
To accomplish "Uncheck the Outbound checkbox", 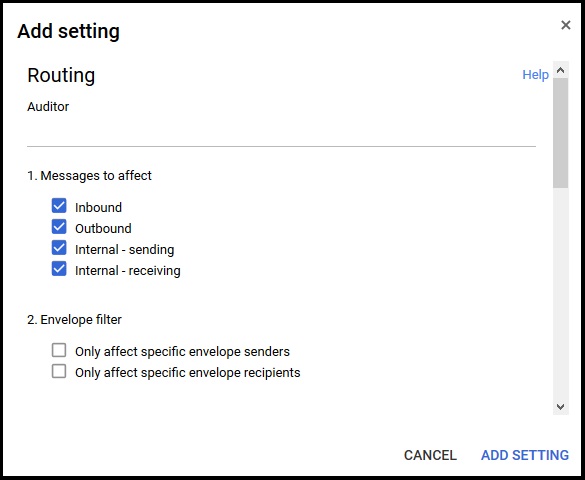I will [x=59, y=227].
